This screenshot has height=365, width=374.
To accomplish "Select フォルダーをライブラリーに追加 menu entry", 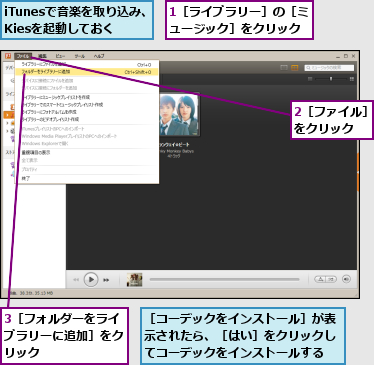I will pyautogui.click(x=87, y=72).
